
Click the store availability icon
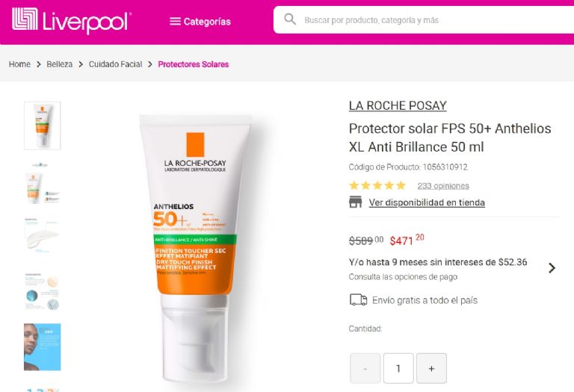[356, 202]
